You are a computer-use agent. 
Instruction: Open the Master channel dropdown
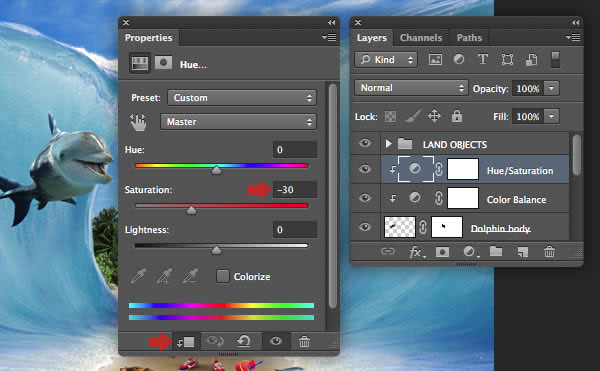tap(238, 122)
